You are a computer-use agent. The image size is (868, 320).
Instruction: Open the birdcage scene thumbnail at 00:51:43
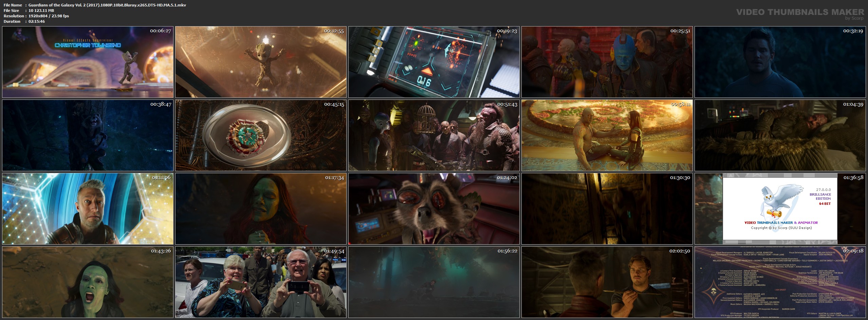(x=434, y=135)
